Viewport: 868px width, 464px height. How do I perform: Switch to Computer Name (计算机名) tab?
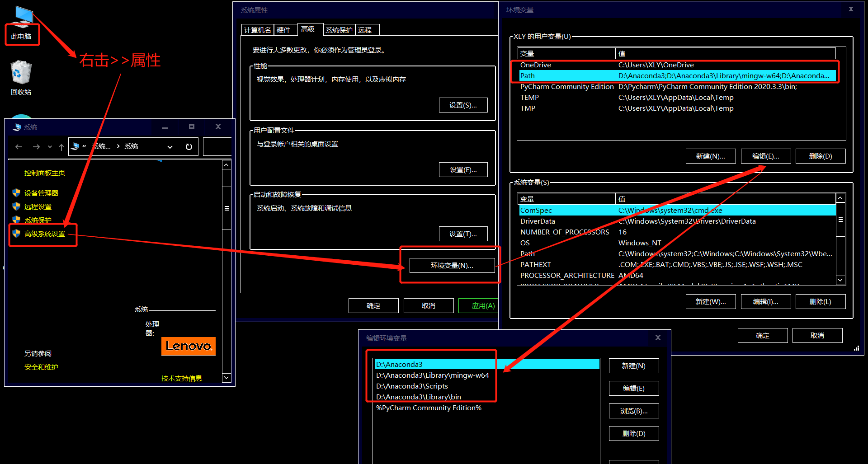(x=258, y=30)
